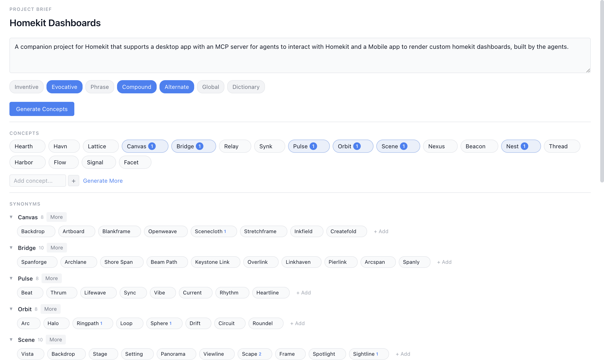Collapse the Canvas synonyms section
The height and width of the screenshot is (364, 604).
click(11, 217)
